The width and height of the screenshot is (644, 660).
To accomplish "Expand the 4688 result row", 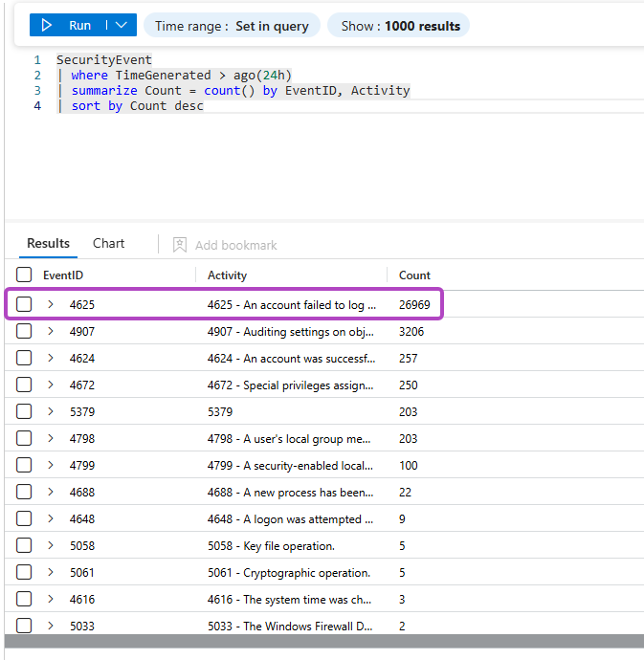I will [x=51, y=492].
